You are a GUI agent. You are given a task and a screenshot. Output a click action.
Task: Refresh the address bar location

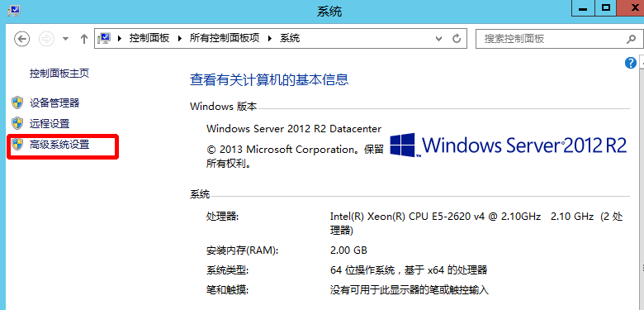pos(457,39)
